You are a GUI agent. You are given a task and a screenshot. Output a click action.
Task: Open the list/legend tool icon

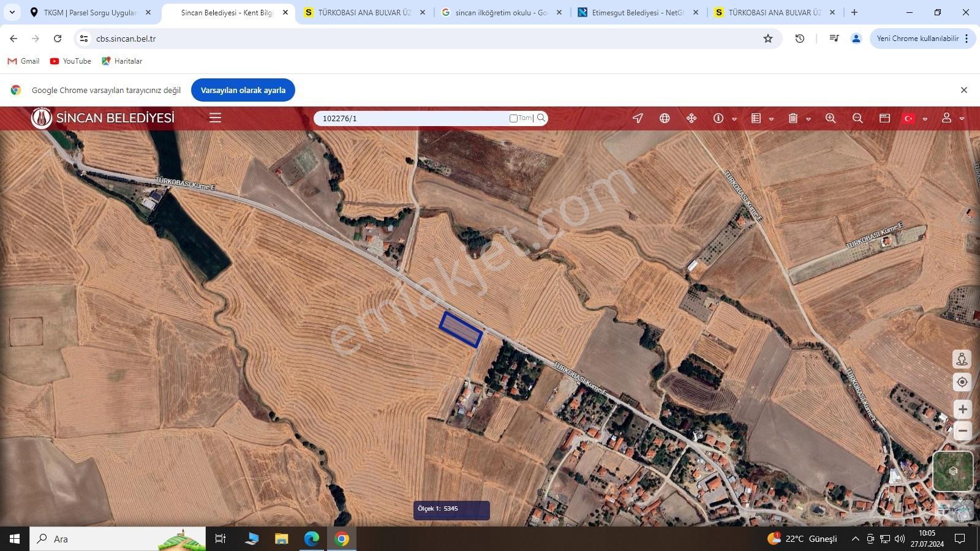click(x=756, y=118)
